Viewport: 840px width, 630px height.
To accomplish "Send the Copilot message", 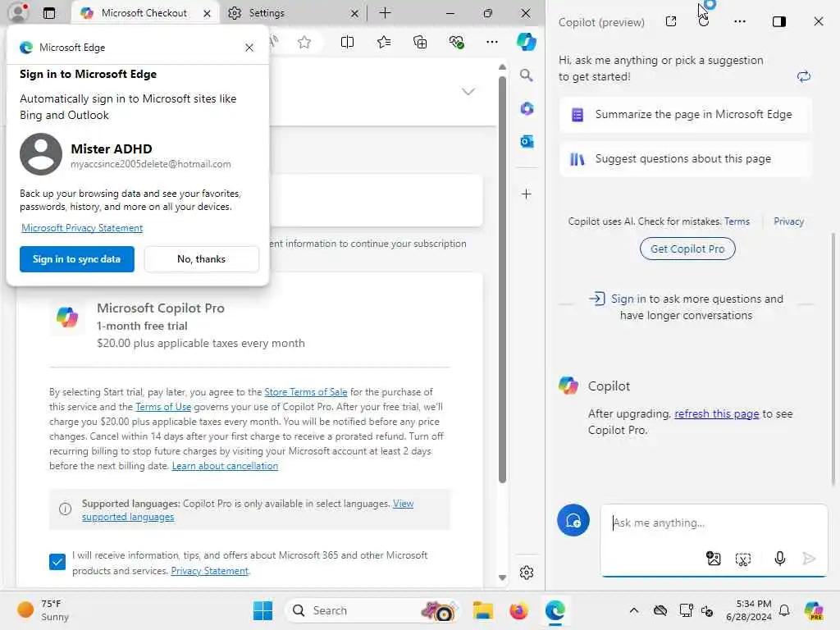I will click(x=809, y=559).
